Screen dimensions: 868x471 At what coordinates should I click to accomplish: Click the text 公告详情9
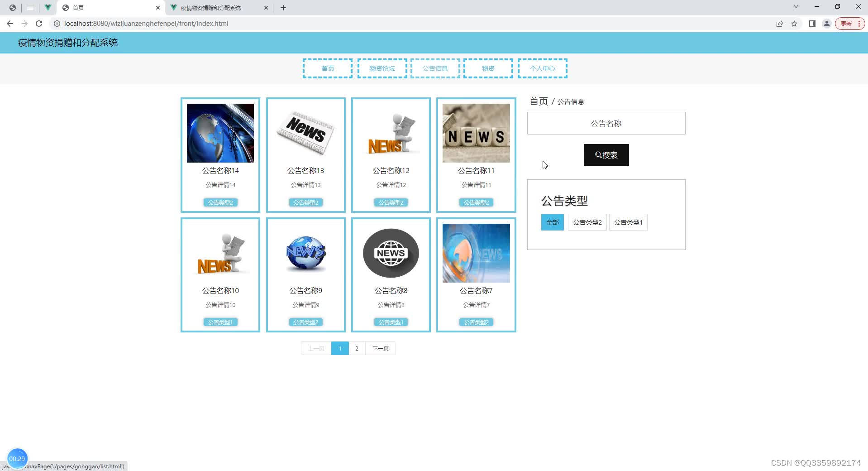pos(305,305)
